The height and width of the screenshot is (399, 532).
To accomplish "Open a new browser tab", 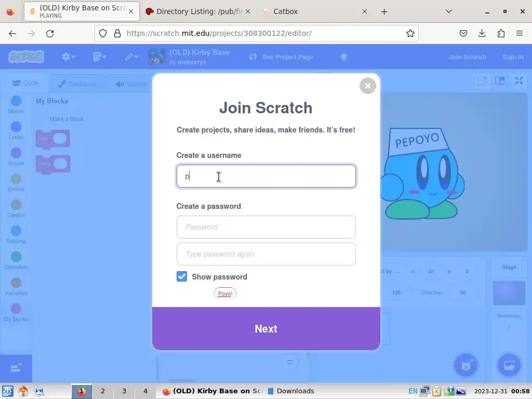I will click(x=384, y=12).
